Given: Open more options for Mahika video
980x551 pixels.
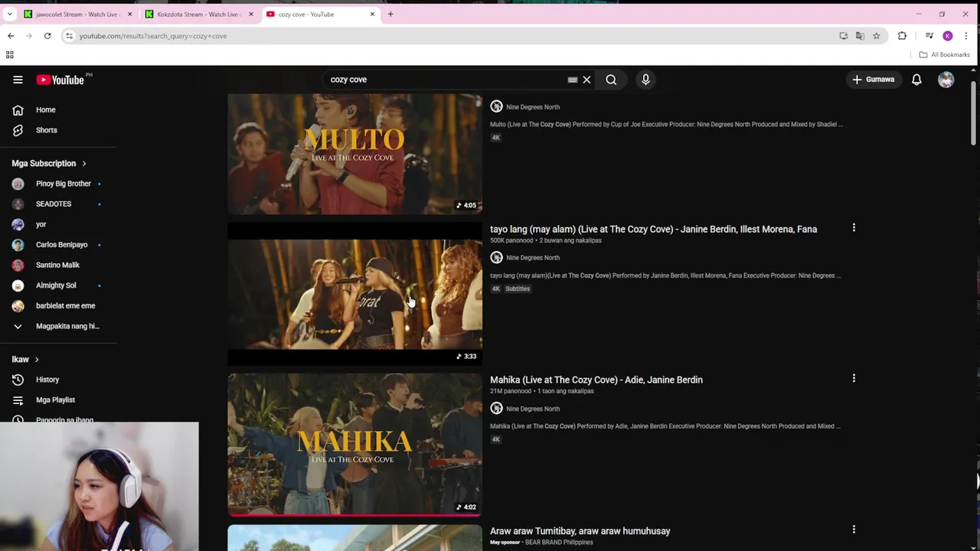Looking at the screenshot, I should coord(854,379).
